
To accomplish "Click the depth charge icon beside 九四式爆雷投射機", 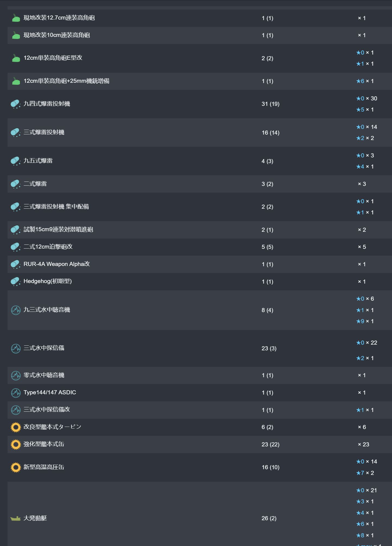I will (x=16, y=104).
